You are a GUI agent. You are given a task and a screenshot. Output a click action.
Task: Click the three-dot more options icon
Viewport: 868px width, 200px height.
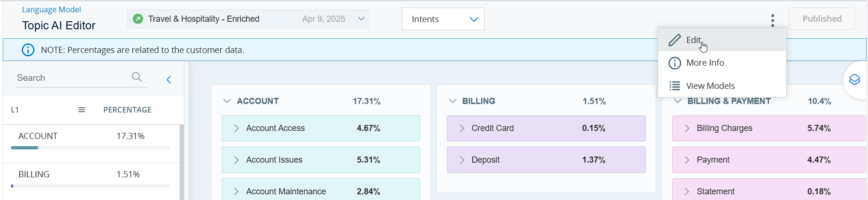773,20
